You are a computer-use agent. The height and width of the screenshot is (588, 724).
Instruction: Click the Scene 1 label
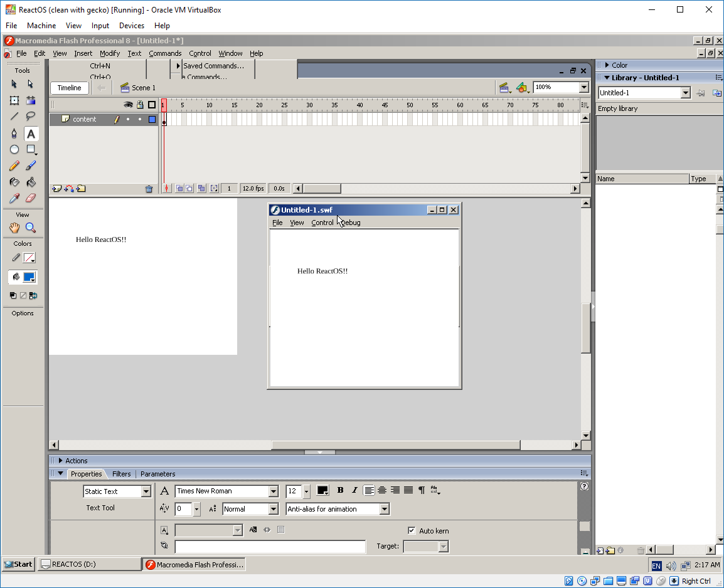144,88
